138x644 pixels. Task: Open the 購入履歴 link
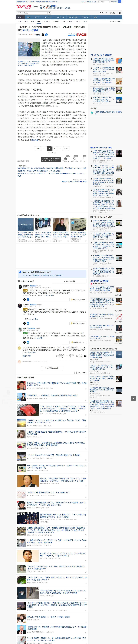tap(112, 13)
